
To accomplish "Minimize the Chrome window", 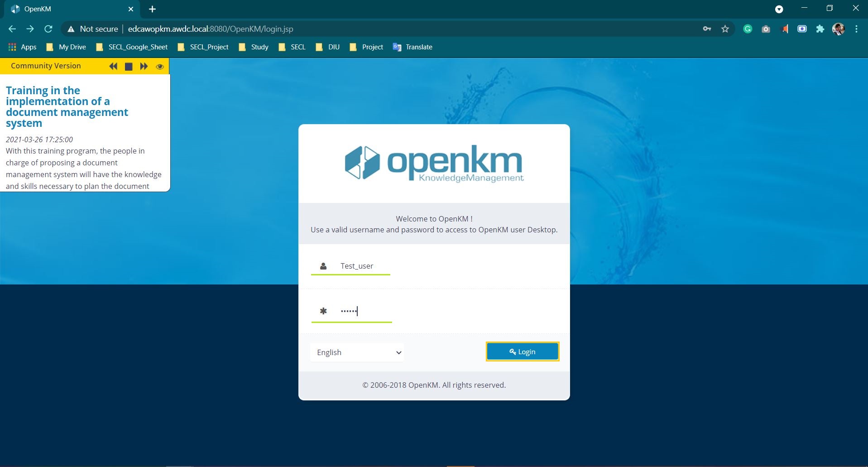I will 805,8.
